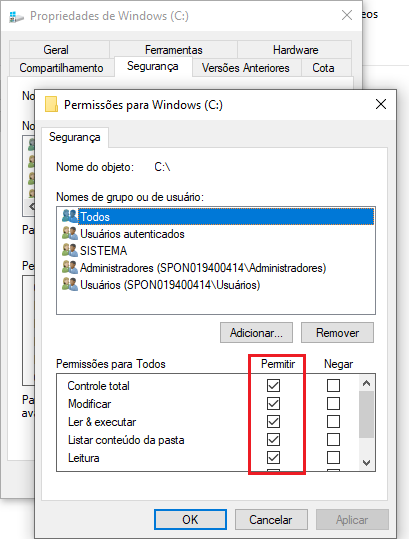The height and width of the screenshot is (539, 420).
Task: Select the Todos group icon
Action: tap(70, 216)
